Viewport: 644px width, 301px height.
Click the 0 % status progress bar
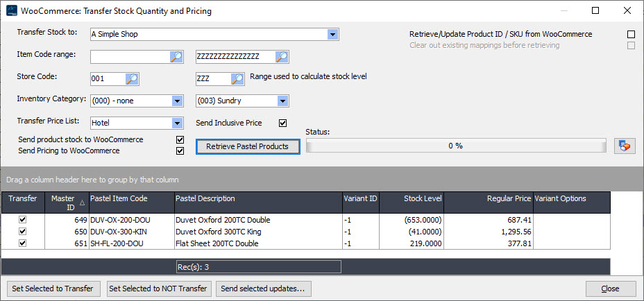[x=456, y=146]
